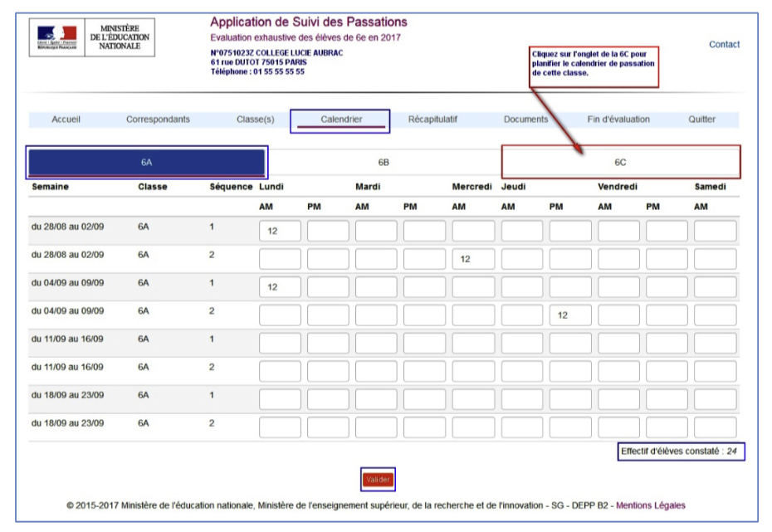This screenshot has height=532, width=772.
Task: Click "du 11/09 au 16/09" in sequence 1 row
Action: pos(67,339)
